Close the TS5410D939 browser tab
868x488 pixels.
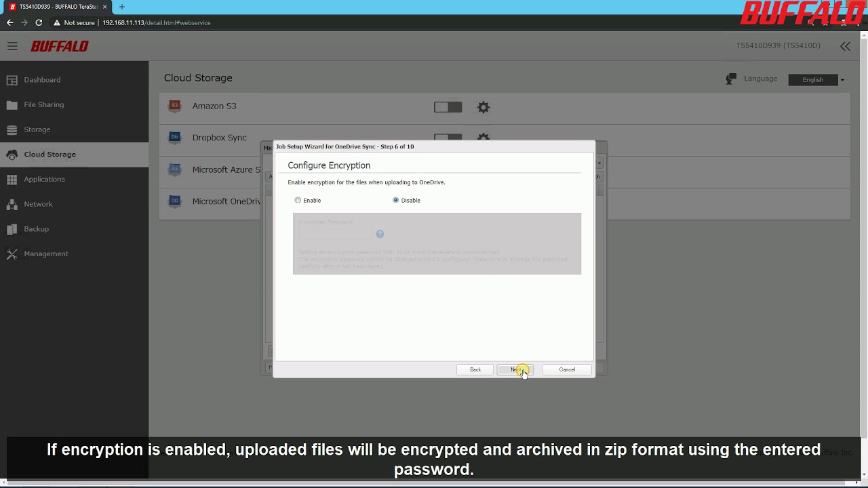pyautogui.click(x=105, y=7)
